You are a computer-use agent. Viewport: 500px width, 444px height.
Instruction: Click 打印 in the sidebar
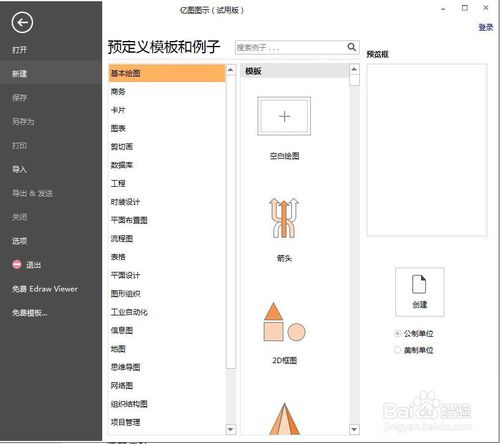coord(20,146)
